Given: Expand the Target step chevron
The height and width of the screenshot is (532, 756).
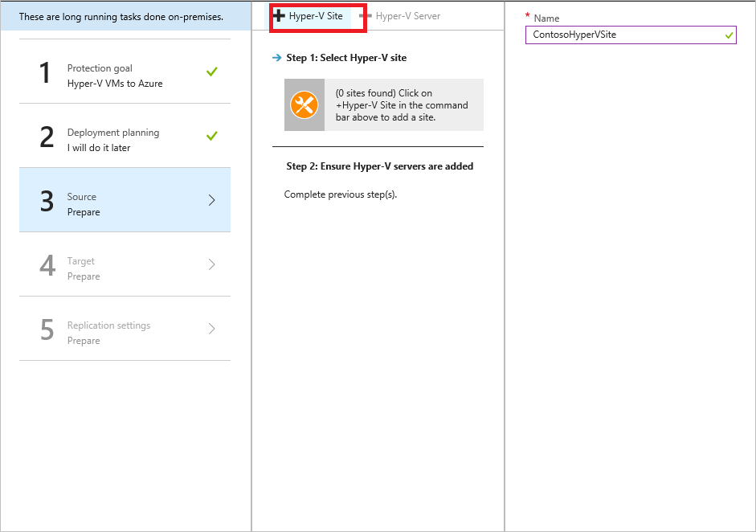Looking at the screenshot, I should pyautogui.click(x=211, y=264).
